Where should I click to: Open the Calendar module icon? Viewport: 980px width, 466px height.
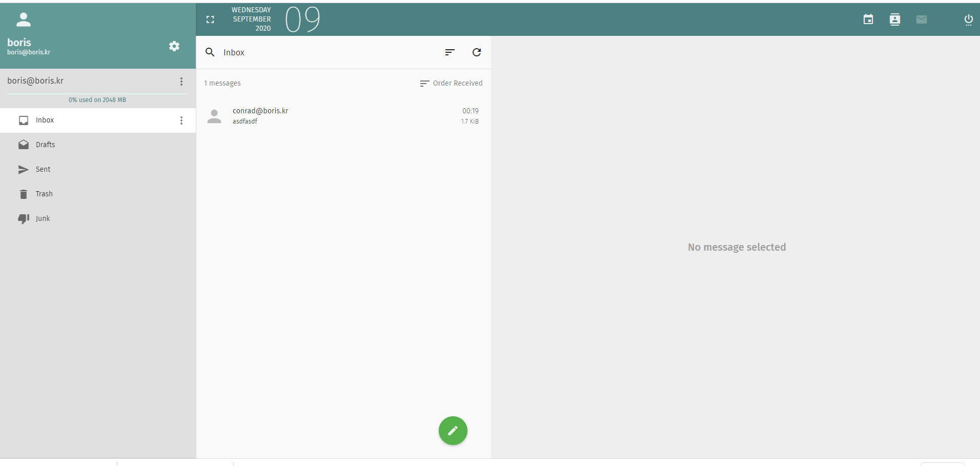(868, 19)
